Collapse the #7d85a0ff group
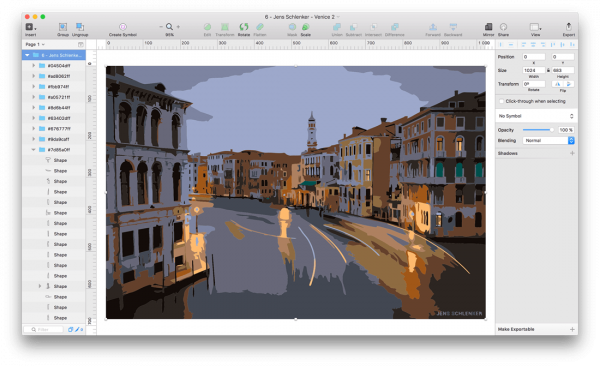The height and width of the screenshot is (366, 600). tap(33, 150)
